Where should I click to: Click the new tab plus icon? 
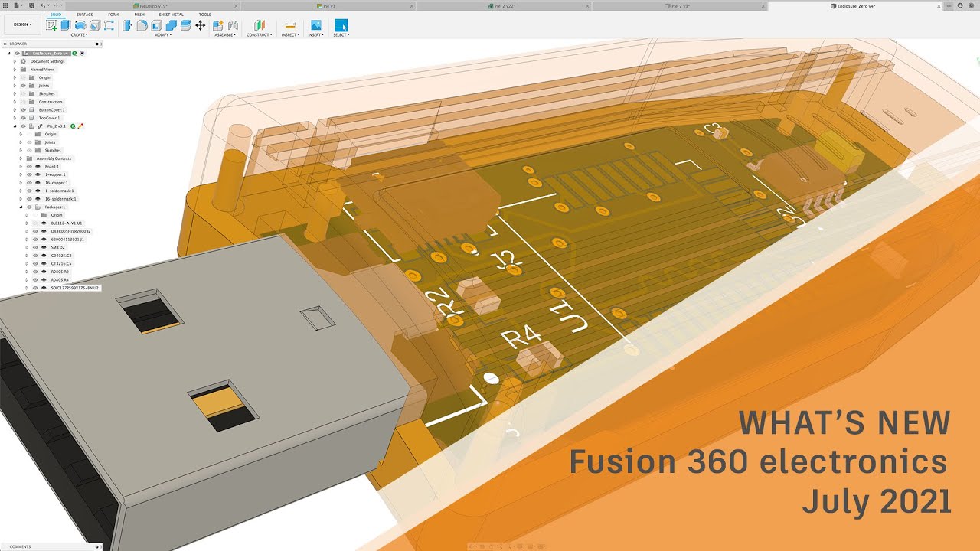point(950,5)
